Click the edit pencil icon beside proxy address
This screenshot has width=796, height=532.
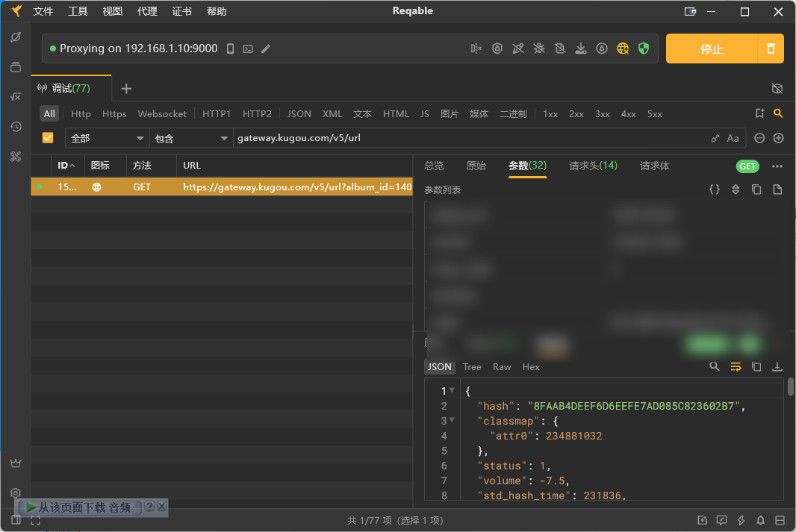(x=266, y=49)
